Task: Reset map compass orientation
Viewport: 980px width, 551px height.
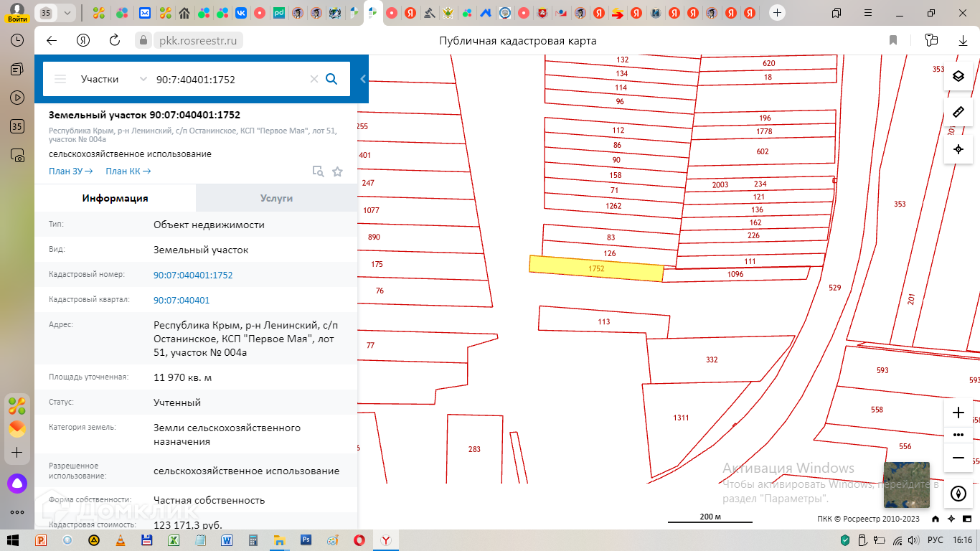Action: [x=958, y=494]
